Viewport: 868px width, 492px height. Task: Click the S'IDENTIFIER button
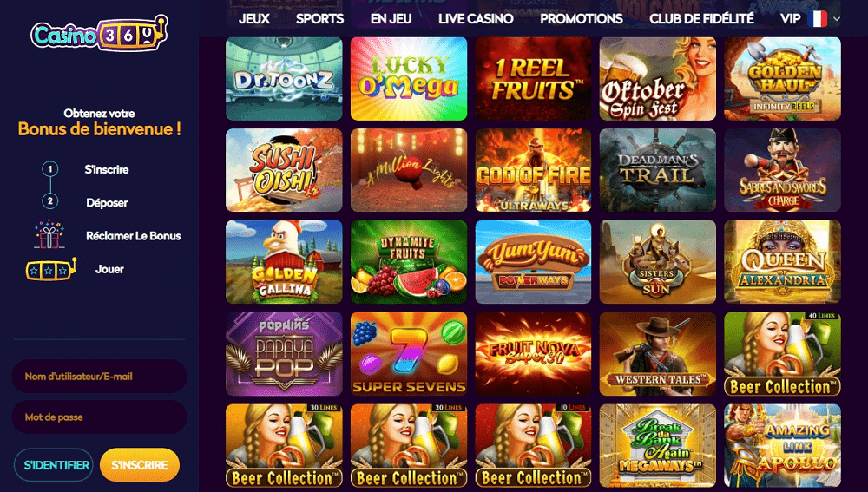(54, 465)
